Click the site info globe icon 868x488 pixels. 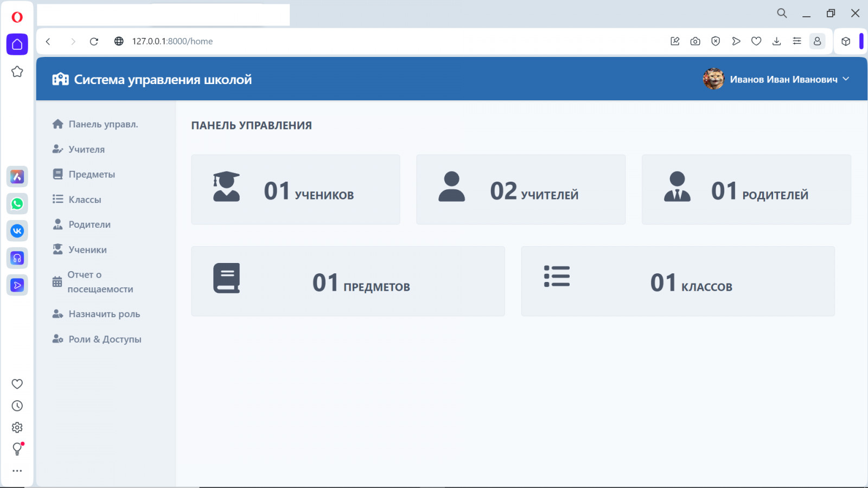click(x=119, y=41)
